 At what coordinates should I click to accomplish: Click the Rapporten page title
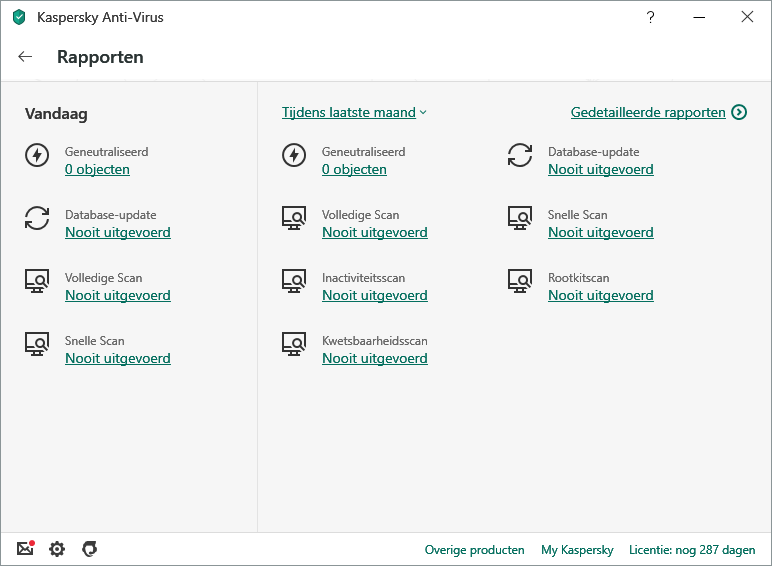click(x=100, y=57)
